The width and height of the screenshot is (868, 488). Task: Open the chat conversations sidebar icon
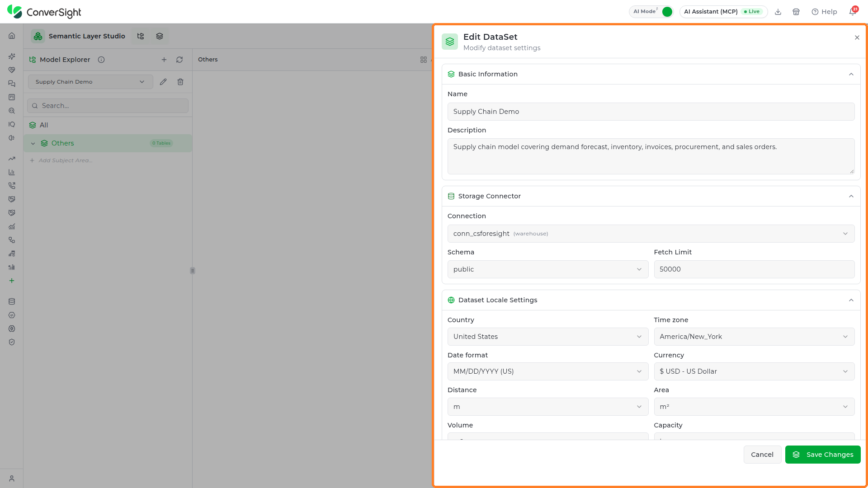12,84
